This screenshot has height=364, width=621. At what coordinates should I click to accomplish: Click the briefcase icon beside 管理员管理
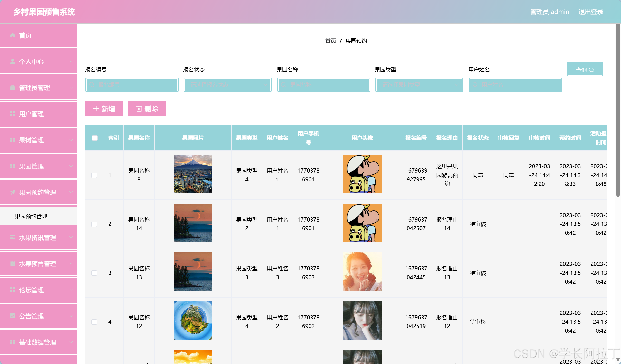pos(13,88)
